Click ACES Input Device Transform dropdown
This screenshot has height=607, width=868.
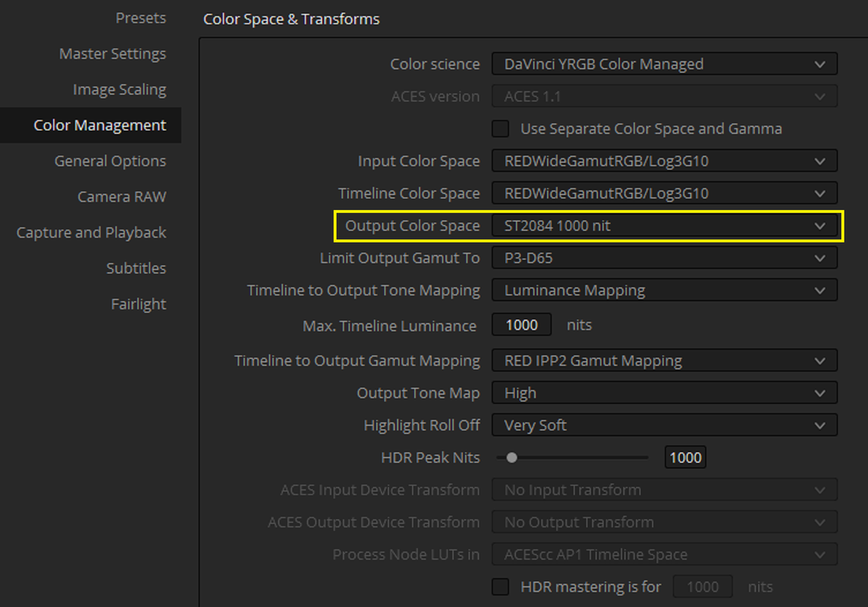665,489
